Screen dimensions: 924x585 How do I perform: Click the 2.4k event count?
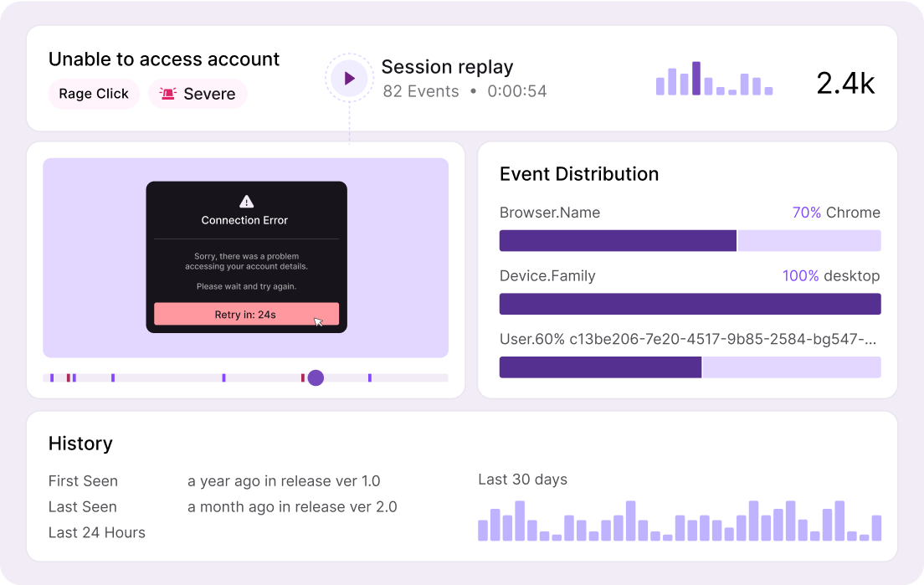click(845, 83)
